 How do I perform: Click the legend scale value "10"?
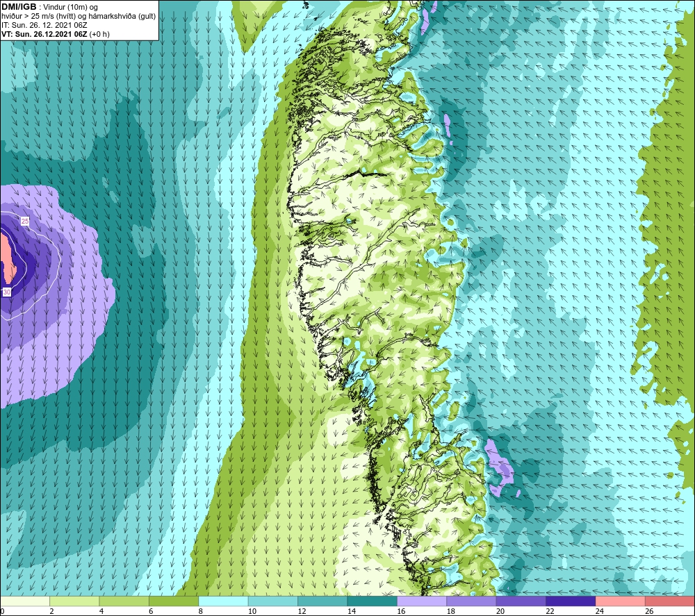coord(252,611)
